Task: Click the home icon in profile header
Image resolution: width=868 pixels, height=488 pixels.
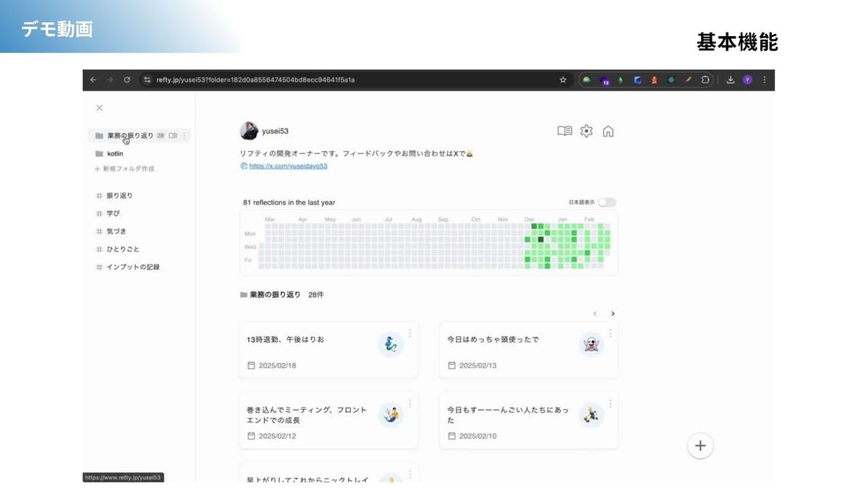Action: 608,131
